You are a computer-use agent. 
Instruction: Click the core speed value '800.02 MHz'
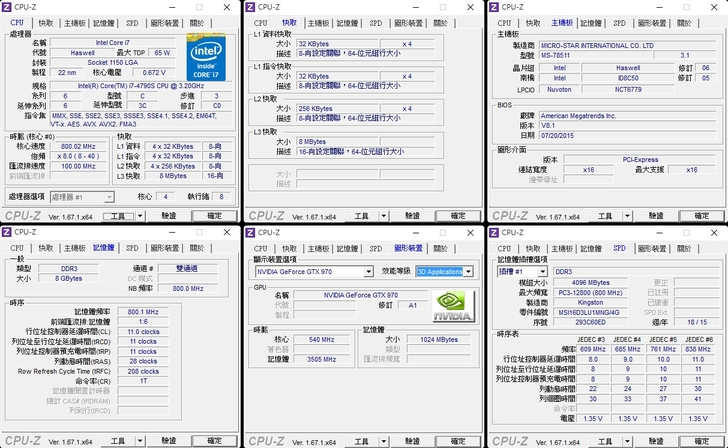tap(78, 146)
